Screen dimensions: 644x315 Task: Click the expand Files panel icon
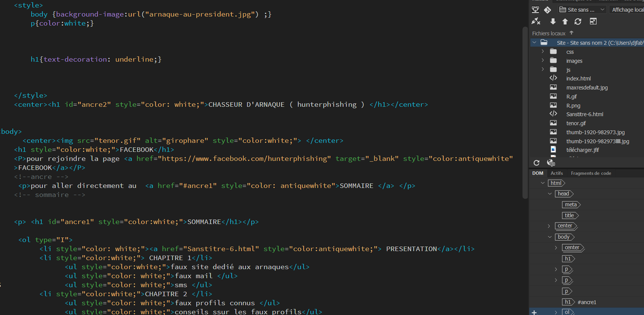coord(593,22)
